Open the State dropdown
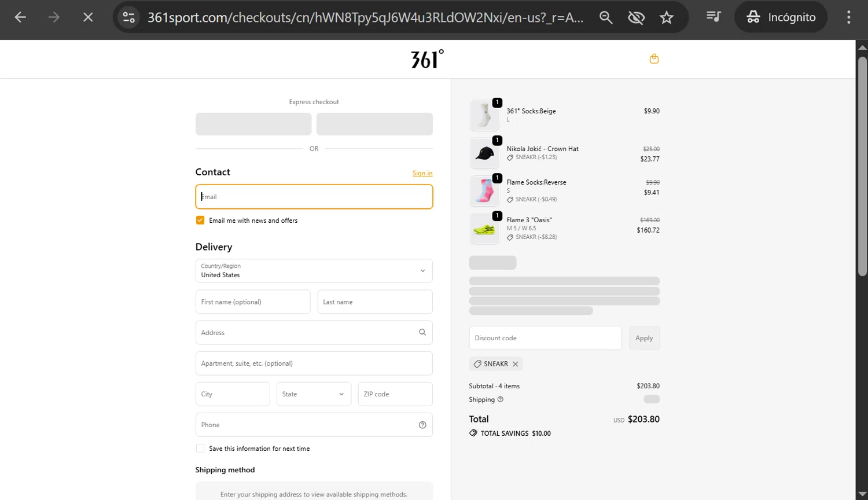This screenshot has height=500, width=868. (314, 394)
